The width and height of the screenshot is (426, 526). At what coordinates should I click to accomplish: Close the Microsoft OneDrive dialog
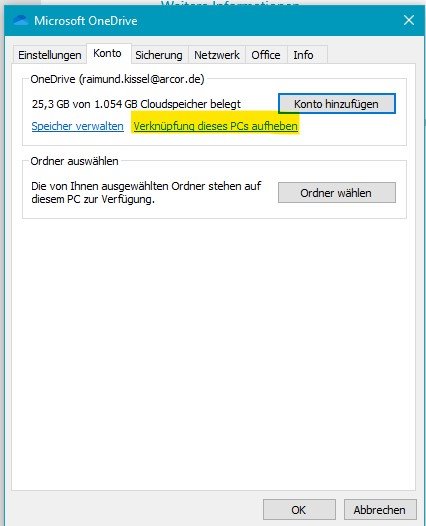(x=409, y=20)
